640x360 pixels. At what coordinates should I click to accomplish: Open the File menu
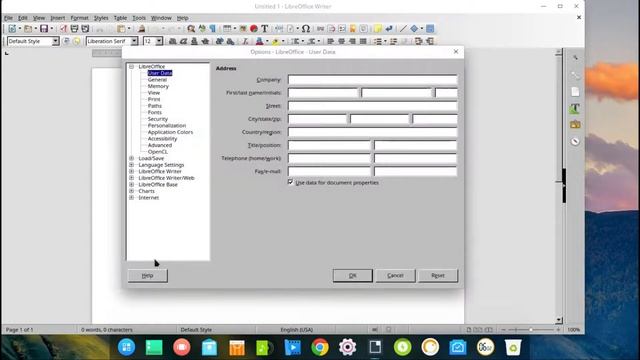click(x=8, y=18)
